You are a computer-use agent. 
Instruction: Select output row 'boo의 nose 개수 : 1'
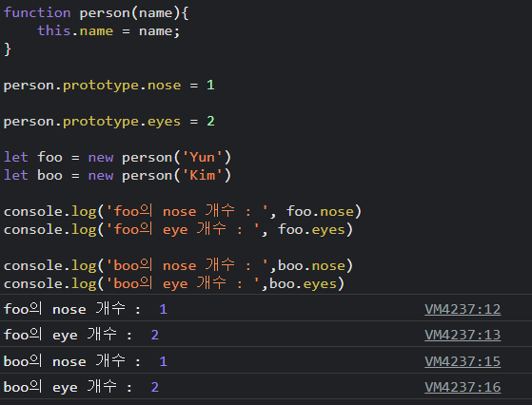click(x=266, y=360)
